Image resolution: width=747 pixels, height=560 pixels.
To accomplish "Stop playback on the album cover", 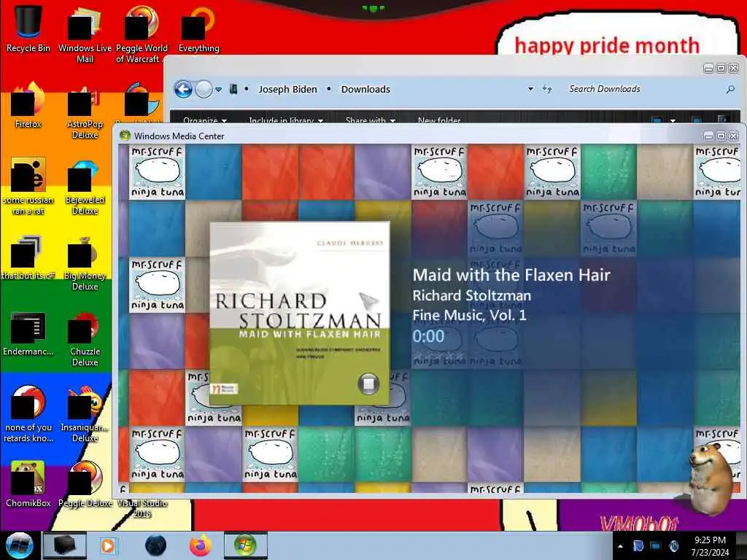I will click(368, 384).
